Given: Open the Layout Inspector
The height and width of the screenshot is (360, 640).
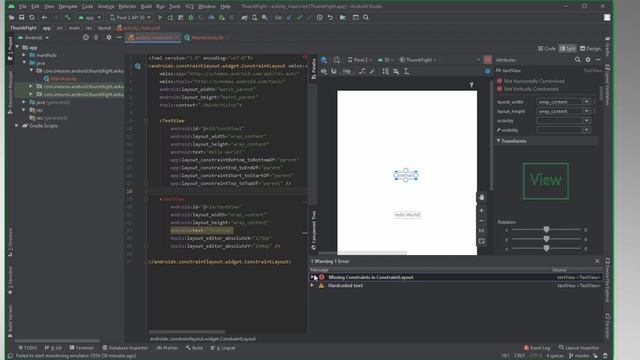Looking at the screenshot, I should [579, 348].
